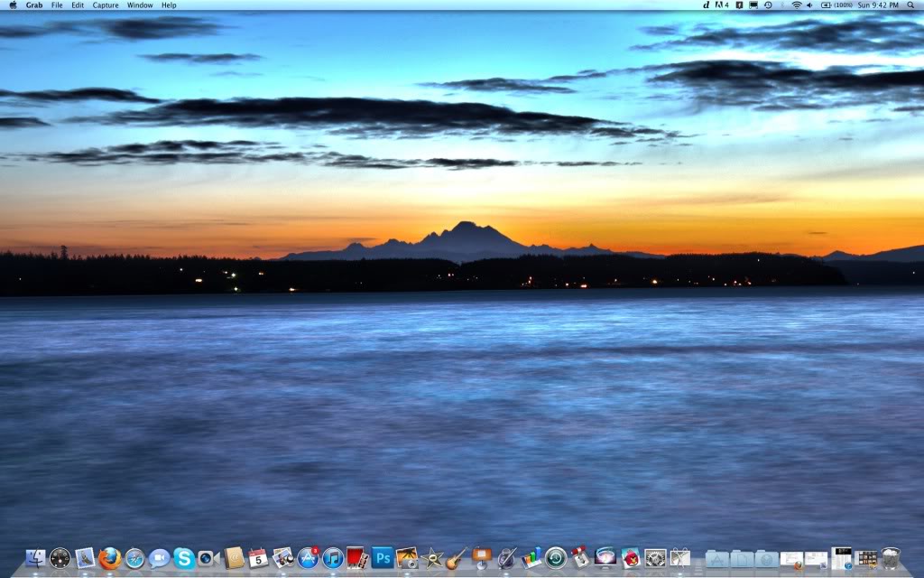
Task: Launch iPhoto from the Dock
Action: pos(282,557)
